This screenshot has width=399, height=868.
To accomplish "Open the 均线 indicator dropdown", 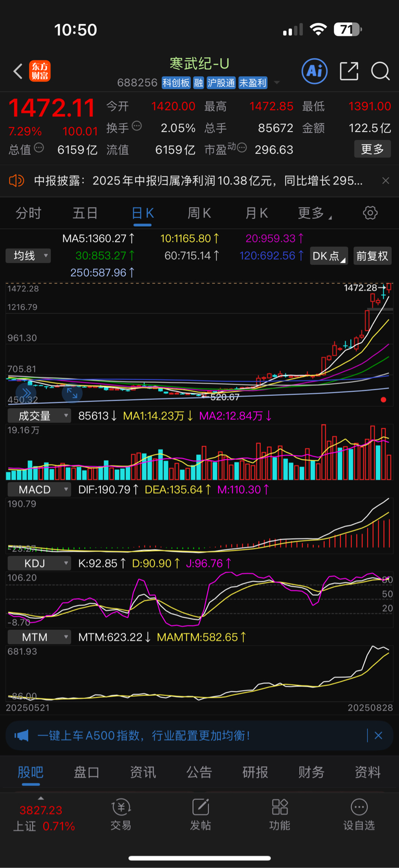I will (x=29, y=256).
